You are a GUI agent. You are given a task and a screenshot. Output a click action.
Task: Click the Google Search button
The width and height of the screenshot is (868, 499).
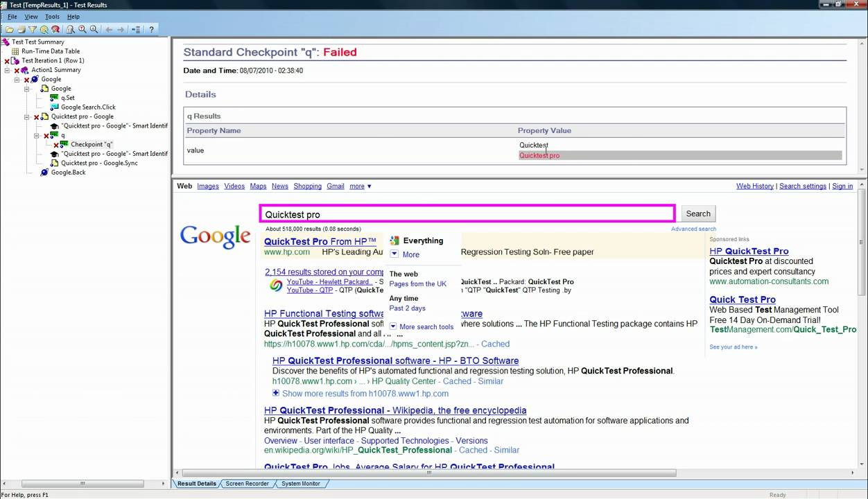pyautogui.click(x=698, y=213)
